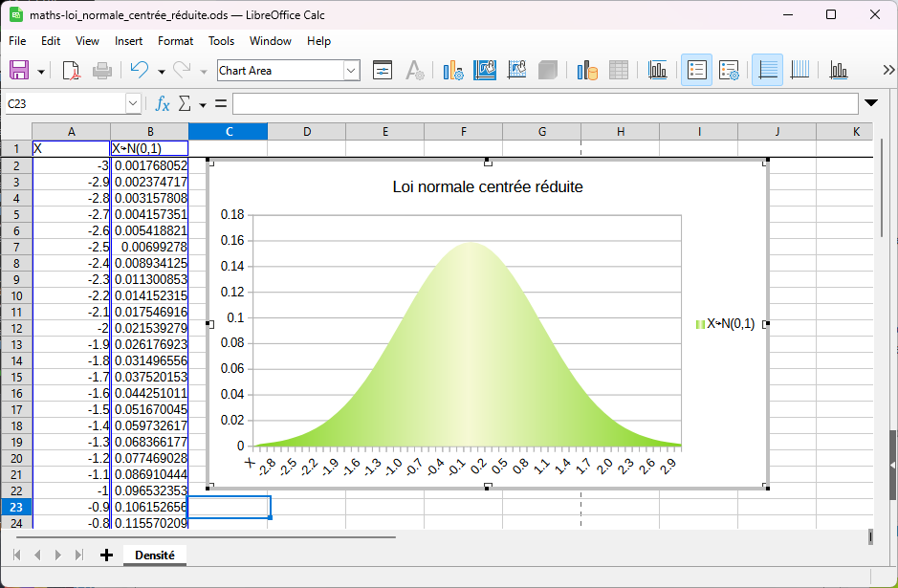Select column A header

click(x=71, y=132)
